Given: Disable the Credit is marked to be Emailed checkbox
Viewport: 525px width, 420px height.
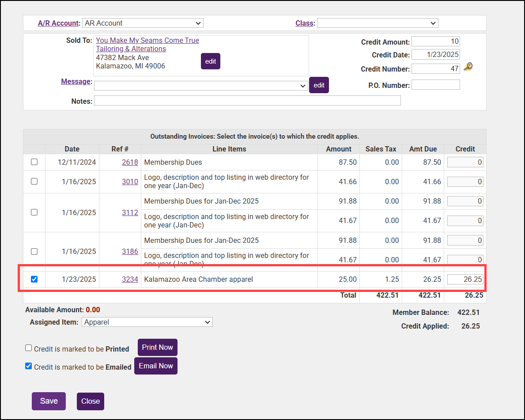Looking at the screenshot, I should click(29, 366).
